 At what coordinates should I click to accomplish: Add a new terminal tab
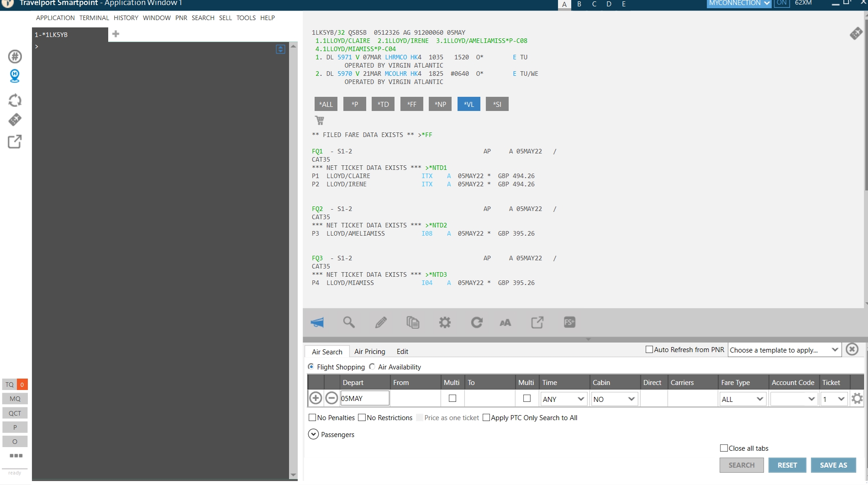[116, 34]
